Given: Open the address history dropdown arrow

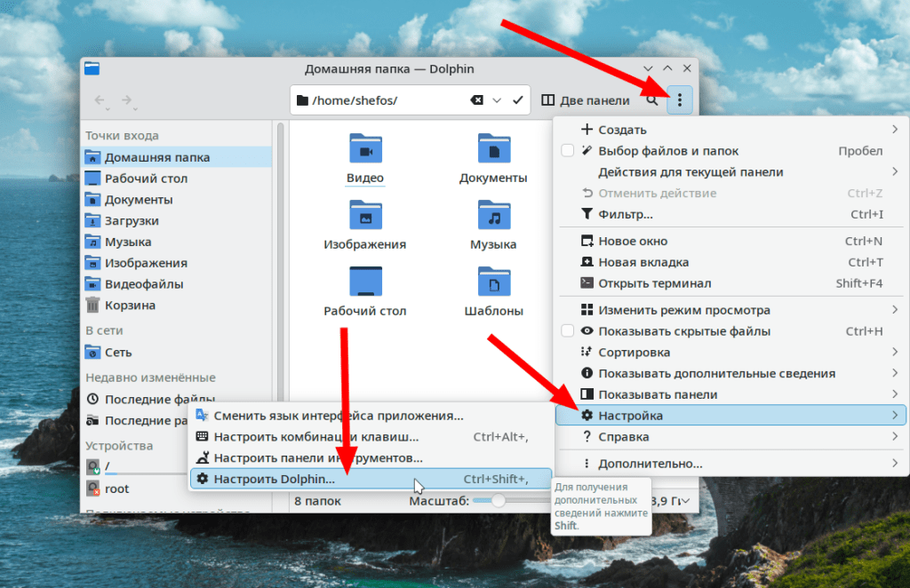Looking at the screenshot, I should (x=497, y=100).
